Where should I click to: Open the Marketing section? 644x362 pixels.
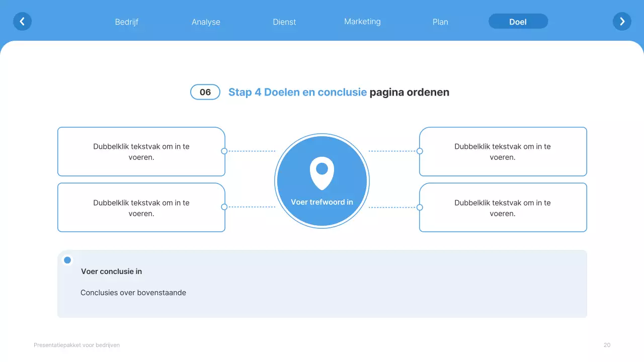362,21
